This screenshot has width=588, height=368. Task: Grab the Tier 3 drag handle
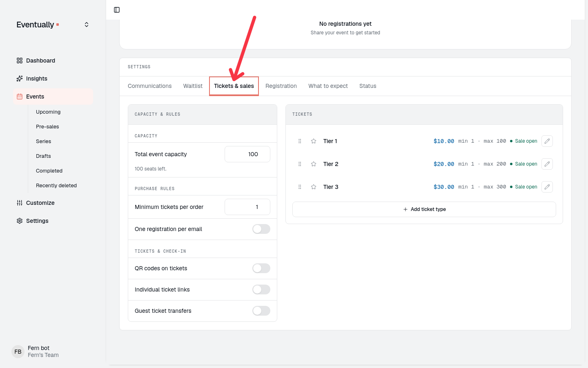coord(300,187)
